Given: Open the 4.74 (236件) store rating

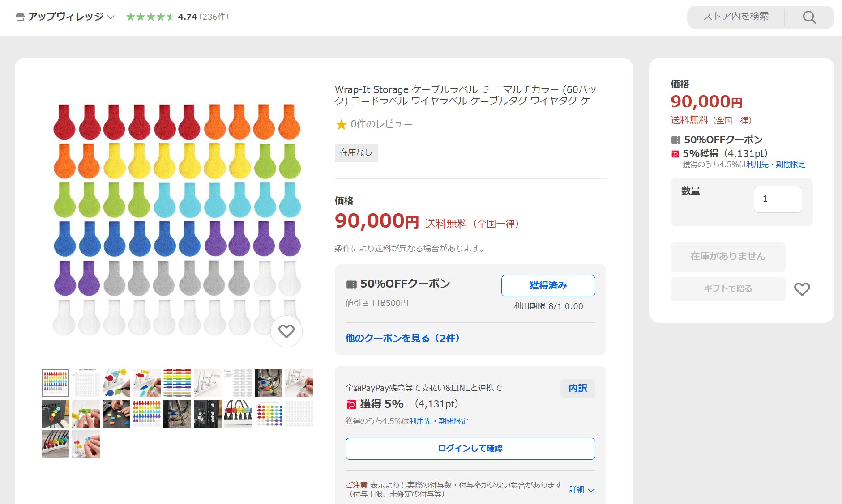Looking at the screenshot, I should tap(203, 17).
